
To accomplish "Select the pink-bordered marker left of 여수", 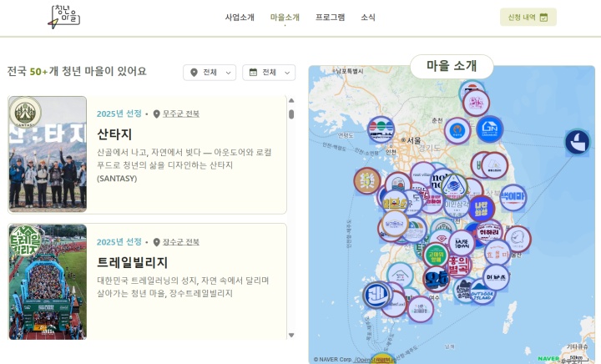I will [421, 309].
